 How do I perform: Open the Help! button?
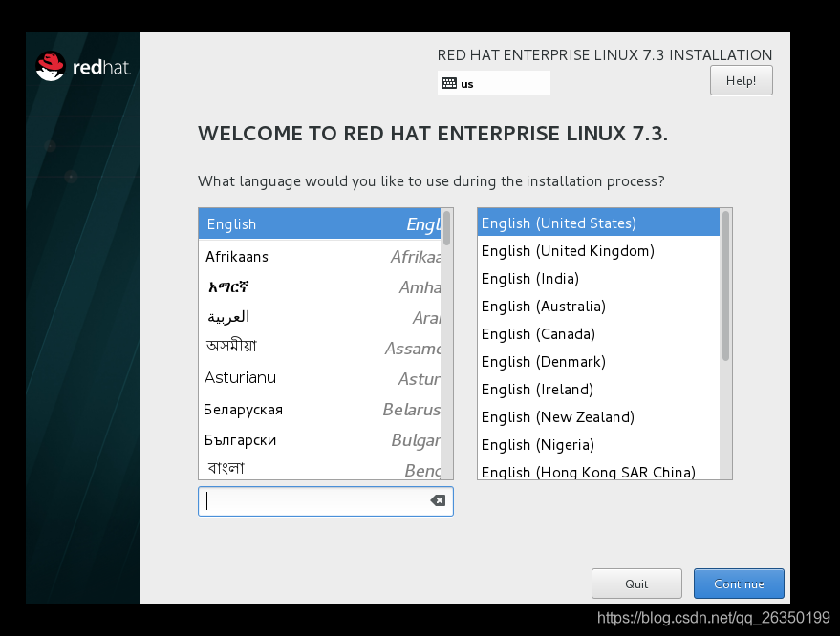[741, 80]
